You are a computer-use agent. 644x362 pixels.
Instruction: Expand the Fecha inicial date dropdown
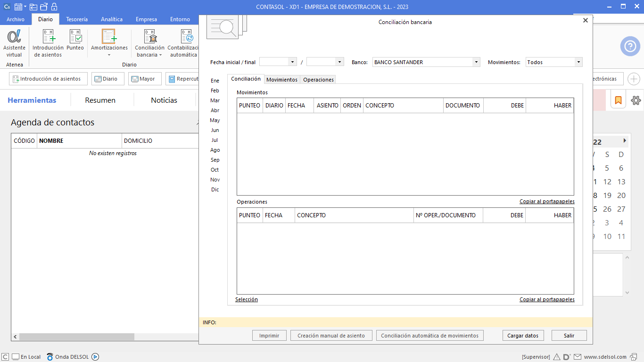click(x=292, y=62)
